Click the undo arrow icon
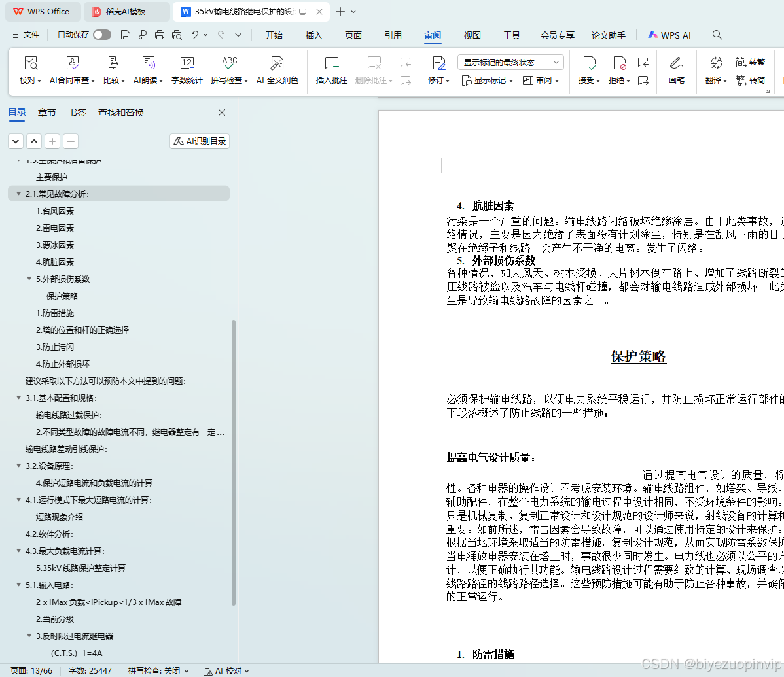Screen dimensions: 784x677 [x=195, y=35]
